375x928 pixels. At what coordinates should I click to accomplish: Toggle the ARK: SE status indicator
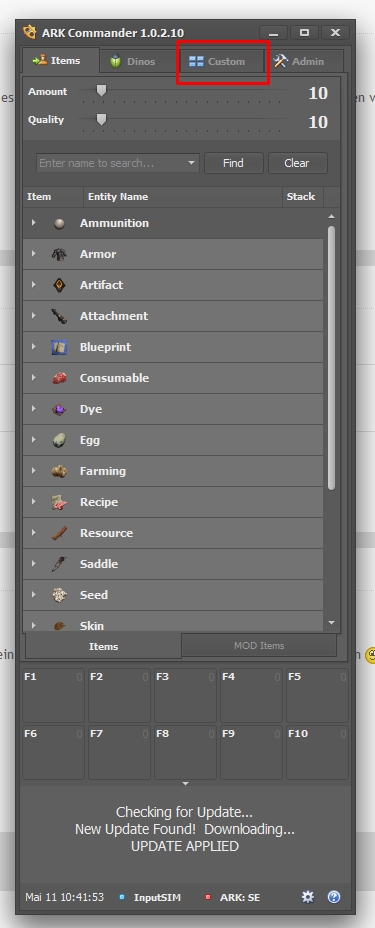pyautogui.click(x=208, y=897)
